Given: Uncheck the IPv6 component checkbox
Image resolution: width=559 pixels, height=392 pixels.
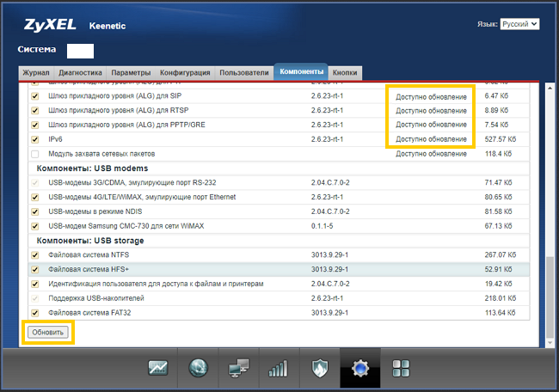Looking at the screenshot, I should pyautogui.click(x=35, y=138).
